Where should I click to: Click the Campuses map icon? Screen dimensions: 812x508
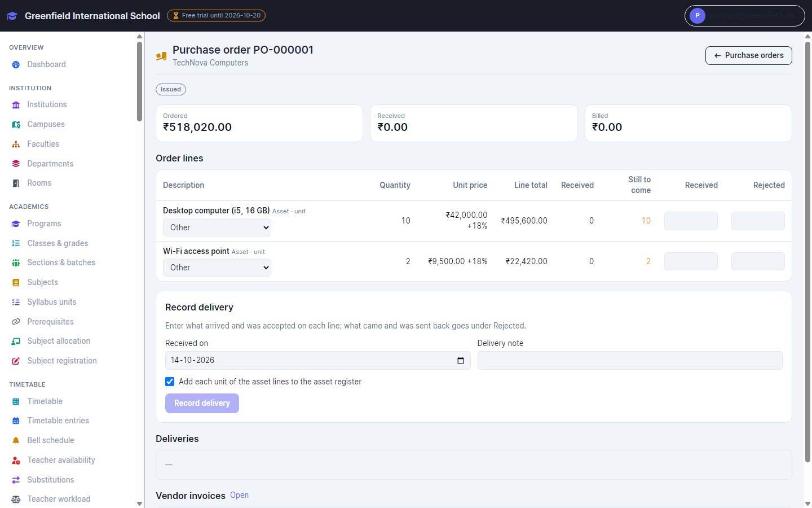coord(16,125)
